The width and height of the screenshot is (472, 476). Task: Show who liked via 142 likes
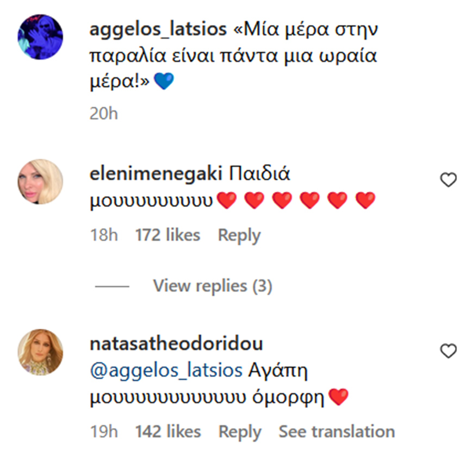pos(167,432)
